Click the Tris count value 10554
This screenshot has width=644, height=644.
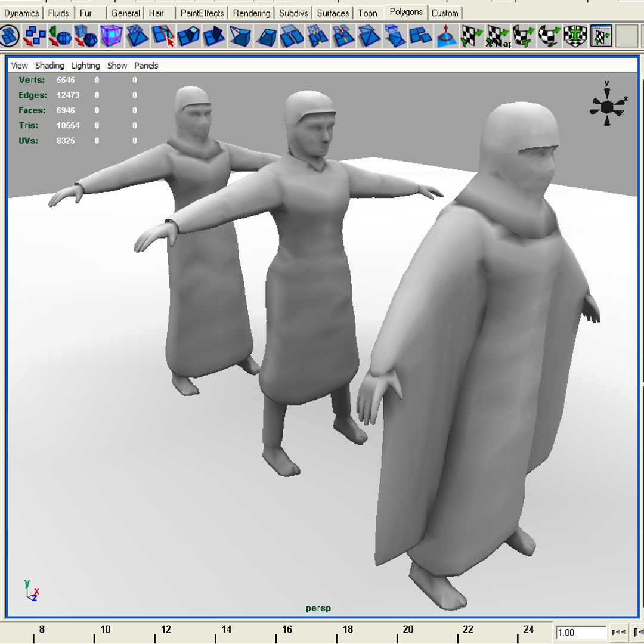(68, 126)
